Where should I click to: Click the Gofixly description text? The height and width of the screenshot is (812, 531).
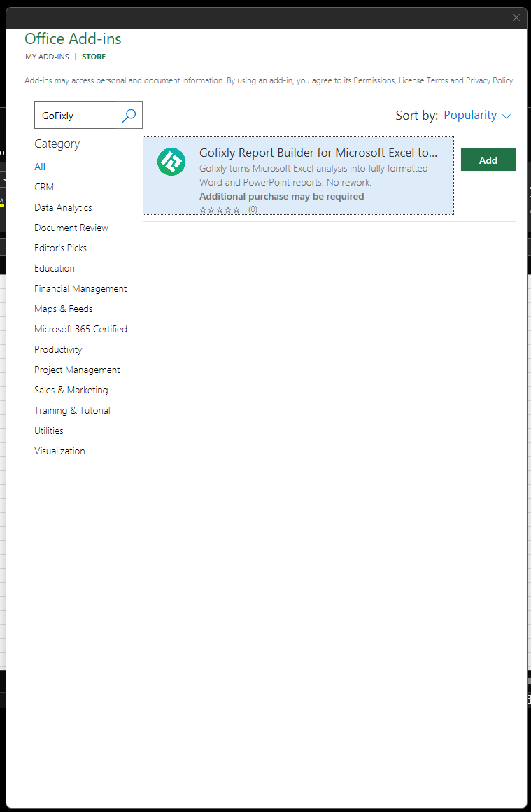pyautogui.click(x=313, y=175)
